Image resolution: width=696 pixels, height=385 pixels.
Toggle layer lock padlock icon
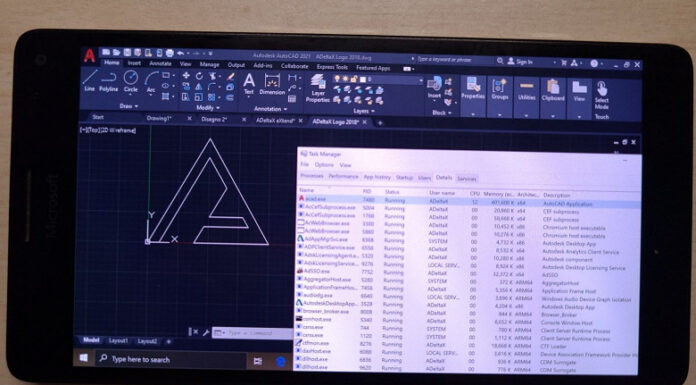(x=354, y=79)
